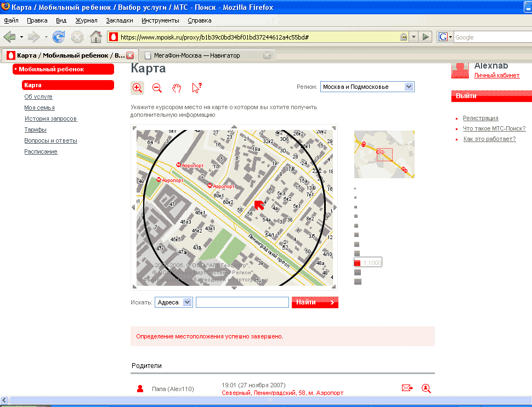The height and width of the screenshot is (407, 532).
Task: Open the address bar history dropdown arrow
Action: pos(413,37)
